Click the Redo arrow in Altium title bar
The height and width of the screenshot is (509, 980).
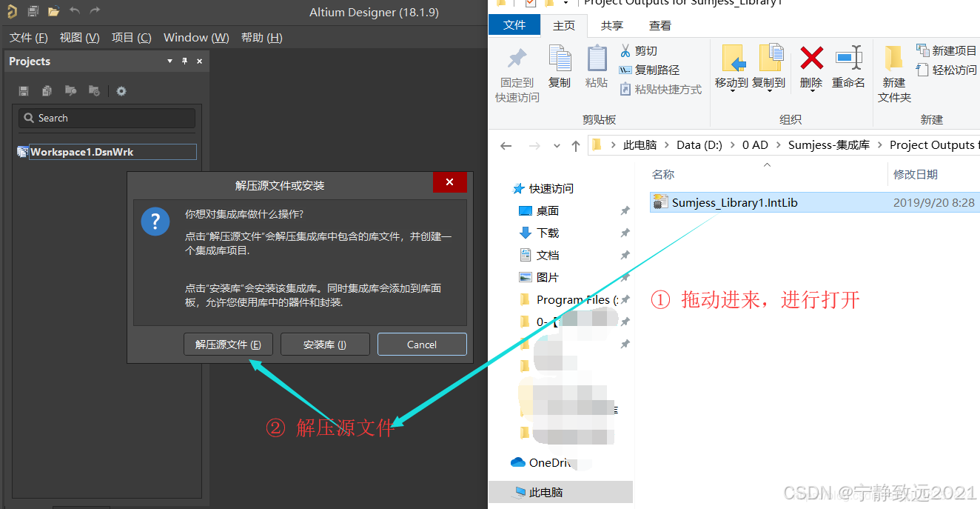[x=95, y=11]
